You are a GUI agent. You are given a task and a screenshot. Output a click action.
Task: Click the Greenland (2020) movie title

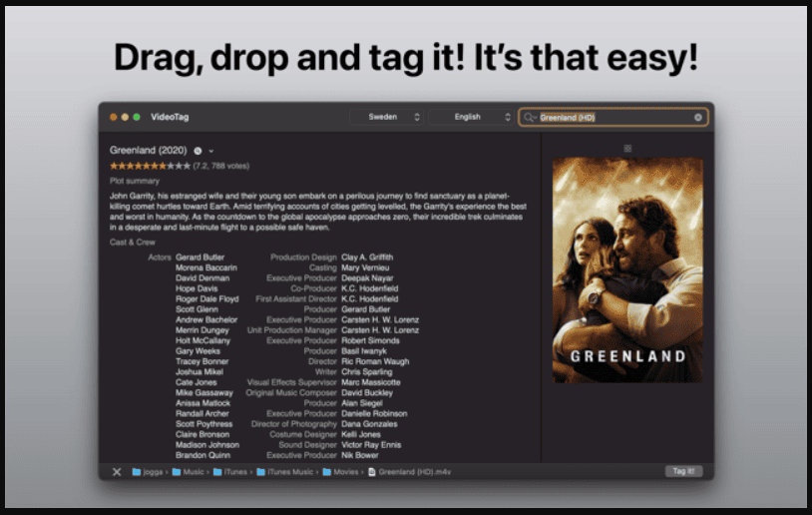pyautogui.click(x=148, y=151)
